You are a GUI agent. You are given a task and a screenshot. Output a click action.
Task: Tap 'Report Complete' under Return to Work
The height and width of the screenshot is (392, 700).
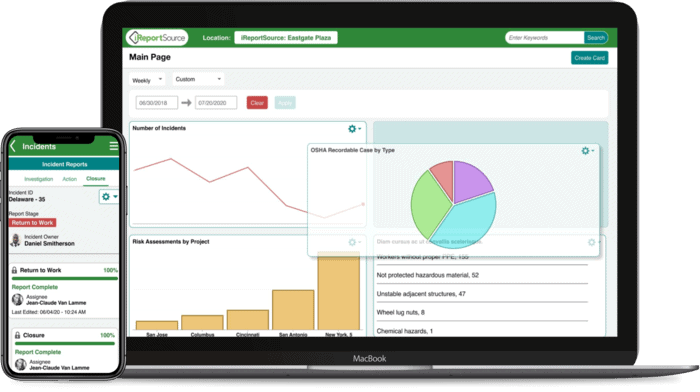click(x=35, y=287)
